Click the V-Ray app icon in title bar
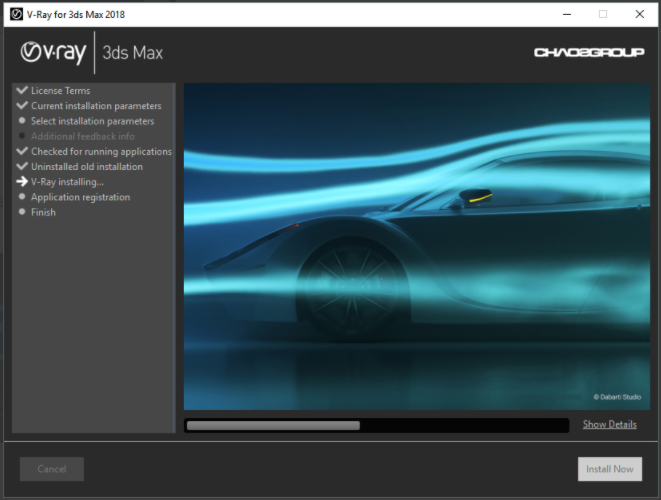The height and width of the screenshot is (500, 661). (16, 14)
